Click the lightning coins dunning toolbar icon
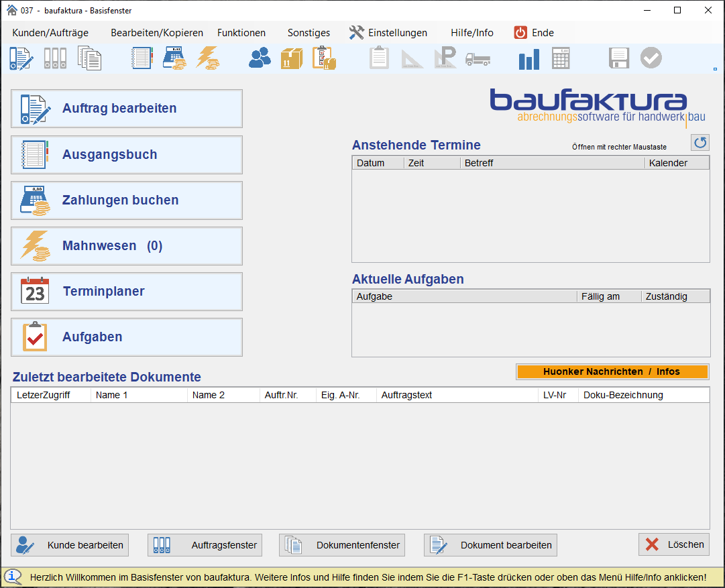 (x=208, y=59)
